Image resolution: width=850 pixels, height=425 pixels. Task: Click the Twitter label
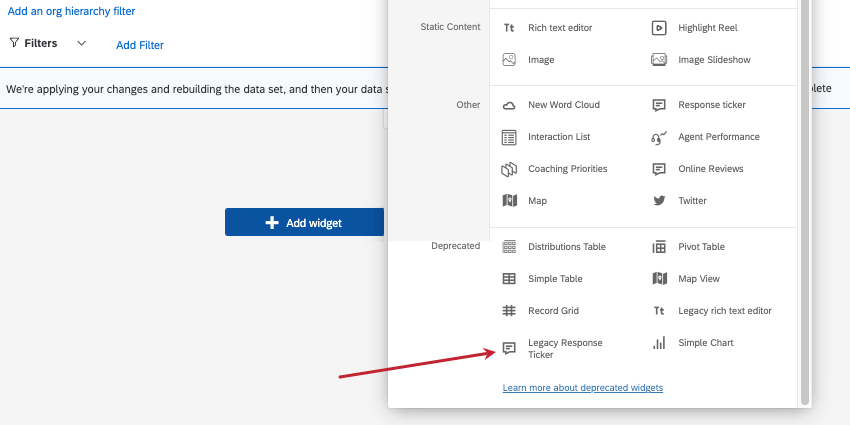(x=692, y=201)
